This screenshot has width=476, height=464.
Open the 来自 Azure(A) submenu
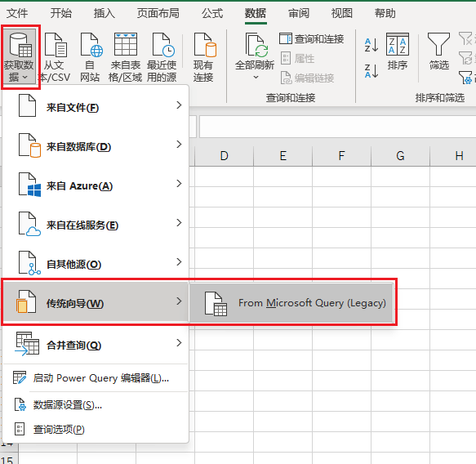click(x=96, y=185)
